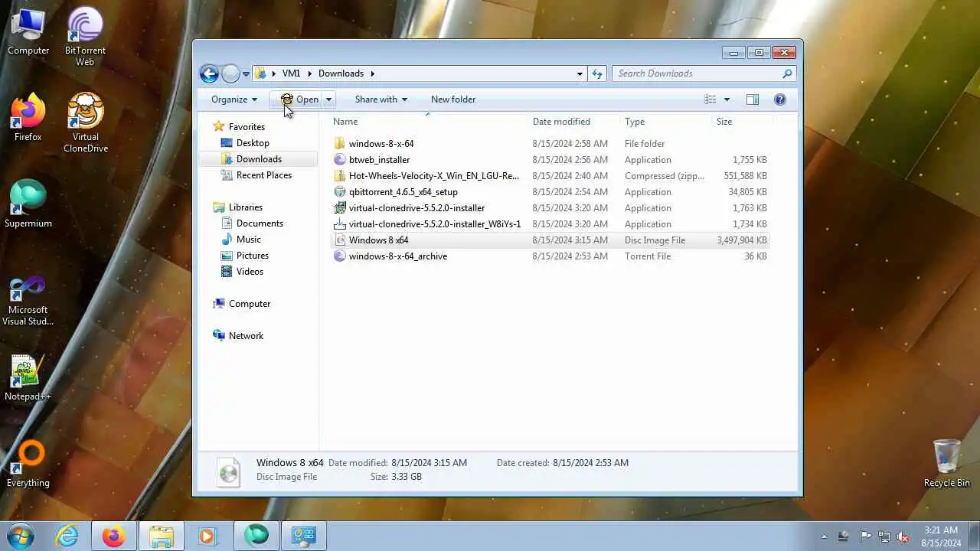Viewport: 980px width, 551px height.
Task: Select Downloads in Favorites
Action: [259, 159]
